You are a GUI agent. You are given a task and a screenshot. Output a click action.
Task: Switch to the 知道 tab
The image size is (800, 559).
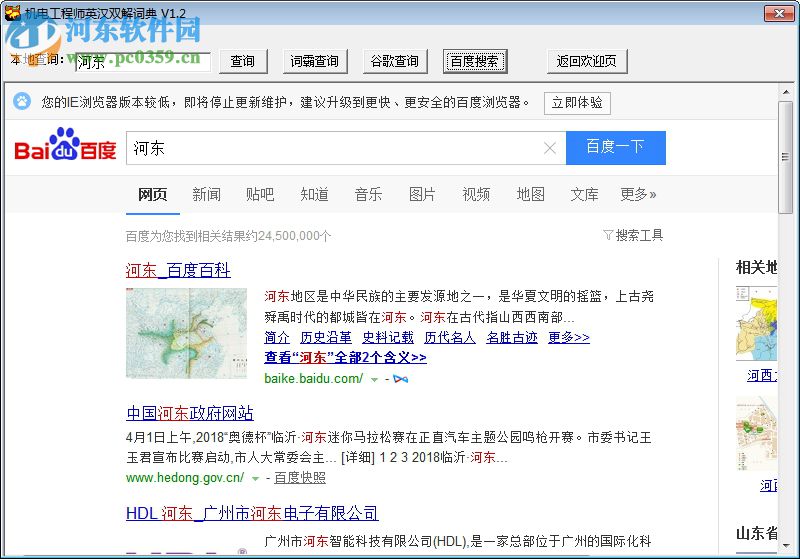click(x=314, y=194)
